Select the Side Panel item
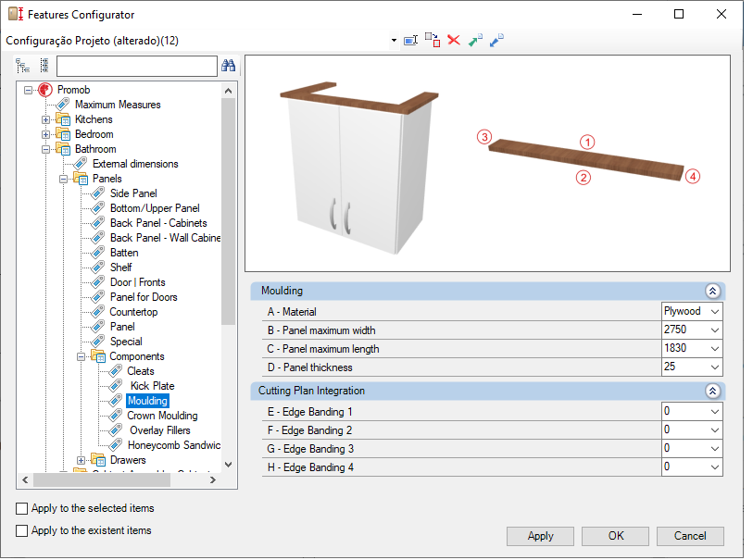 [x=133, y=193]
